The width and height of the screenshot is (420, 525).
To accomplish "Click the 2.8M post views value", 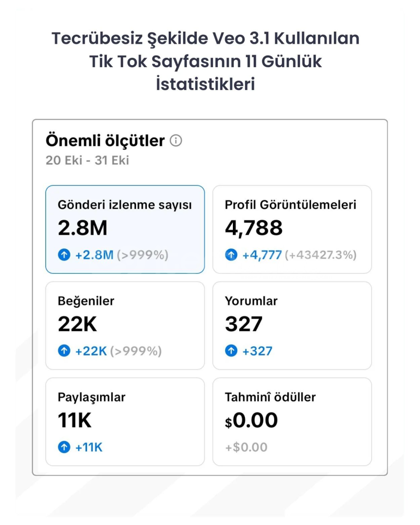I will (x=83, y=228).
